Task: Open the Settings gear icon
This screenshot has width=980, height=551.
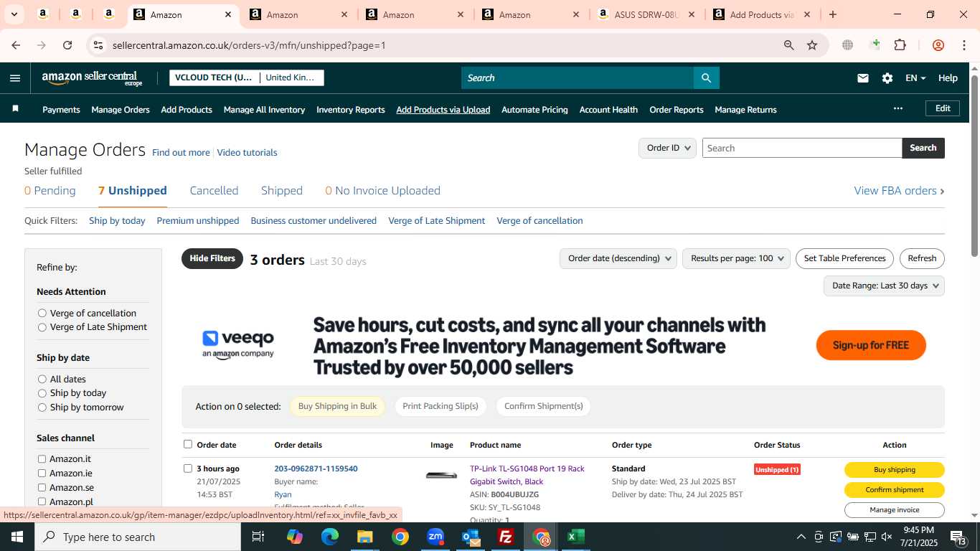Action: pos(887,78)
